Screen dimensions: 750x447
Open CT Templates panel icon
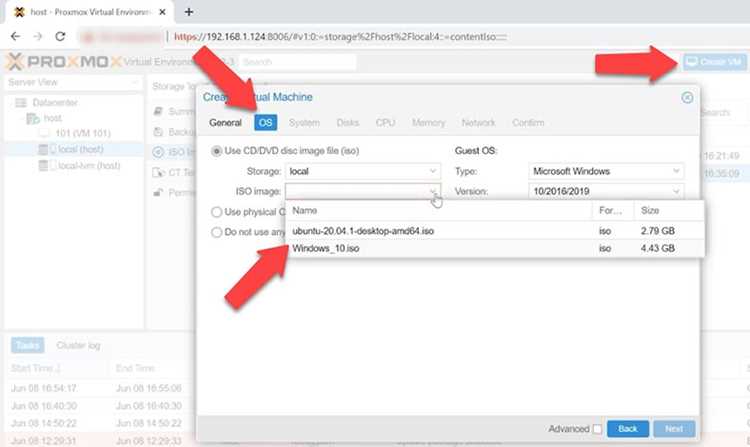click(158, 173)
